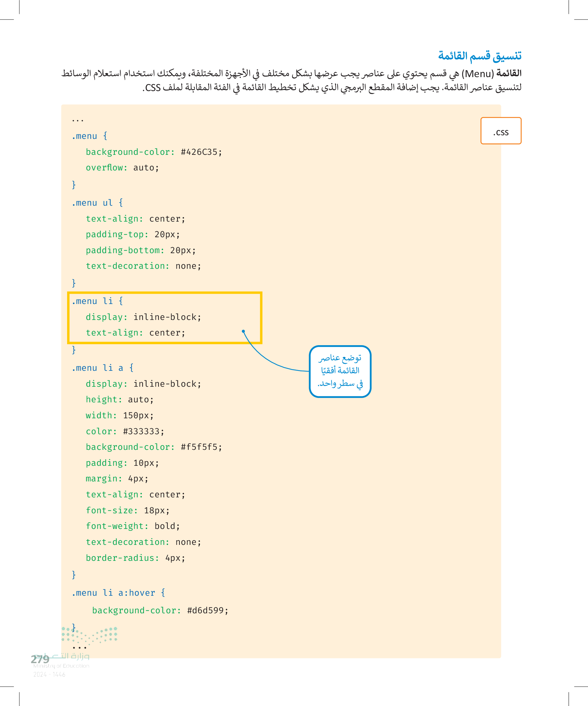Viewport: 588px width, 706px height.
Task: Click the color: #333333 declaration
Action: pos(125,431)
